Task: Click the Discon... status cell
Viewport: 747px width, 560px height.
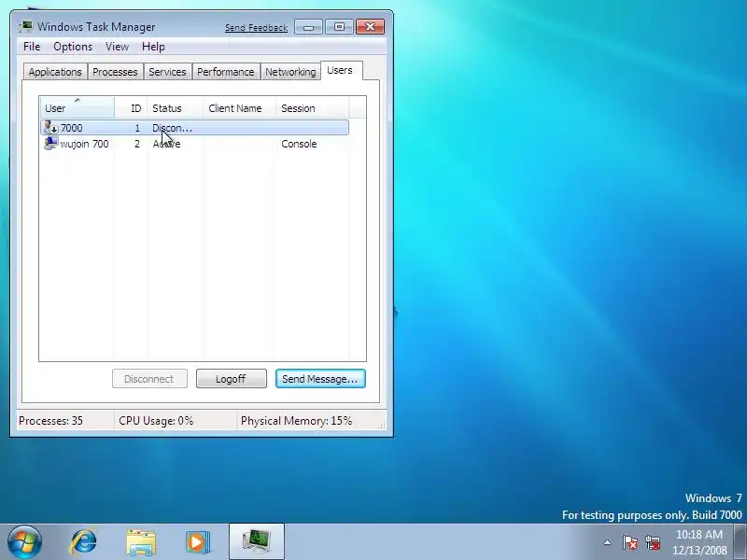Action: (x=172, y=128)
